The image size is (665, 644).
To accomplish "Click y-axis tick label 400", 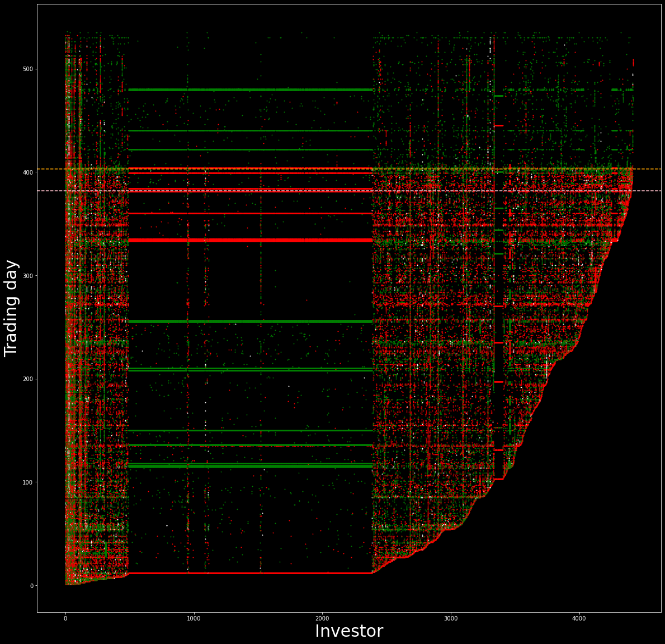I will coord(27,172).
